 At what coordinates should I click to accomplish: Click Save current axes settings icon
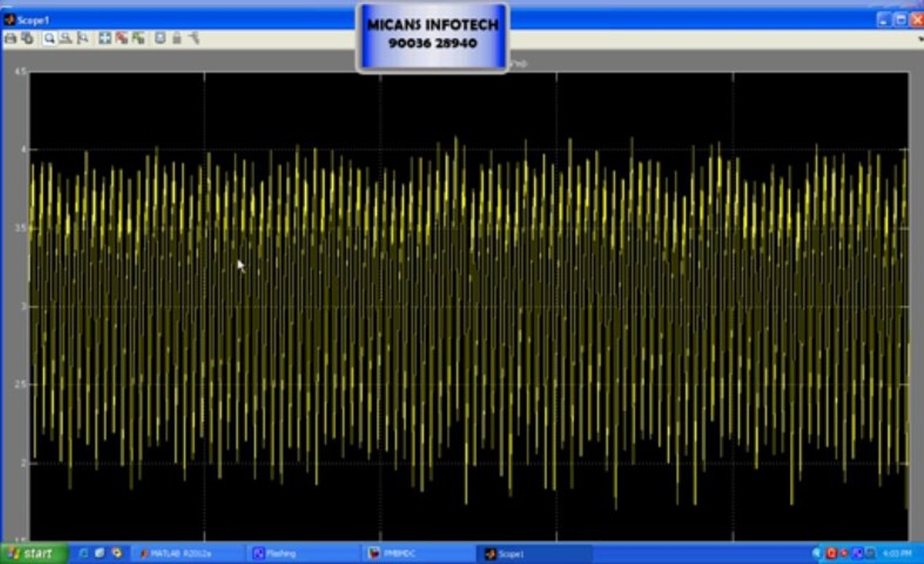pyautogui.click(x=121, y=38)
